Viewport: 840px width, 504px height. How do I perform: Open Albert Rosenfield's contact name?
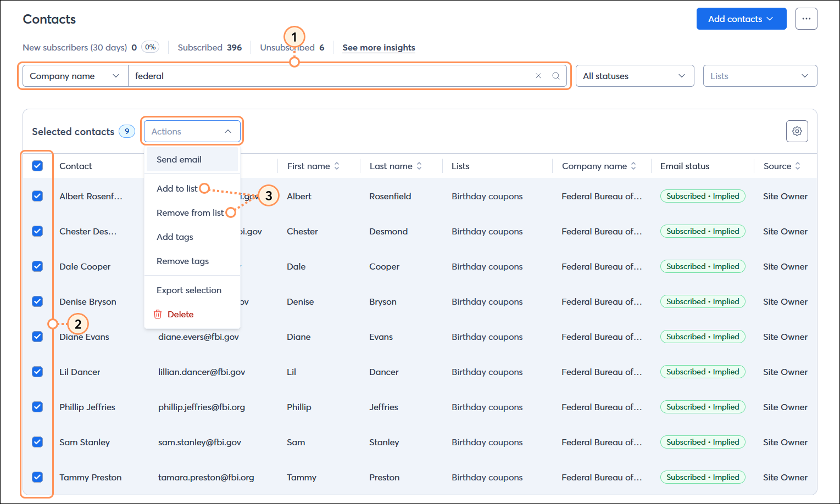[91, 196]
